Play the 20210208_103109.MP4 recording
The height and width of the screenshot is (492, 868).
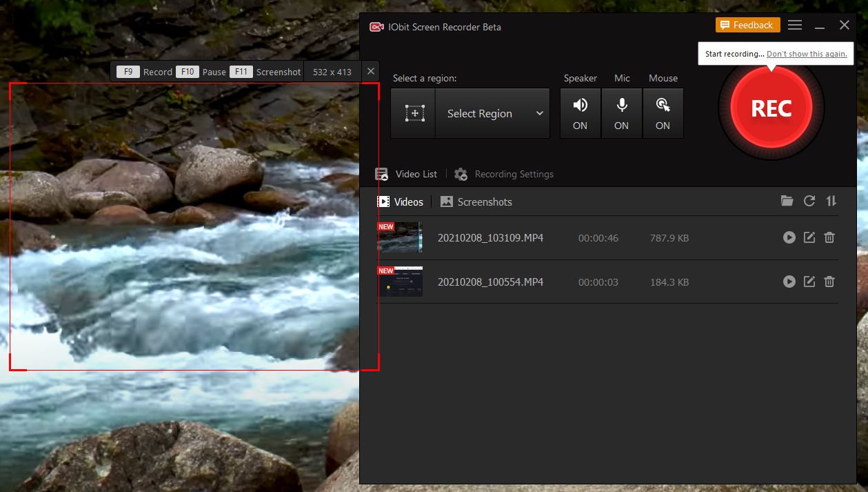coord(789,237)
